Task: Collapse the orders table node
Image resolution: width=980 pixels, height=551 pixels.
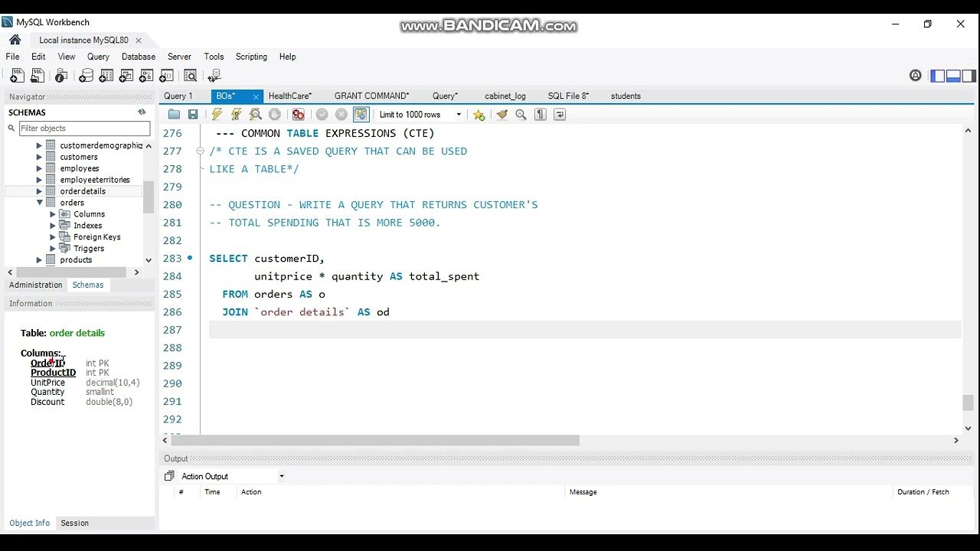Action: click(39, 203)
